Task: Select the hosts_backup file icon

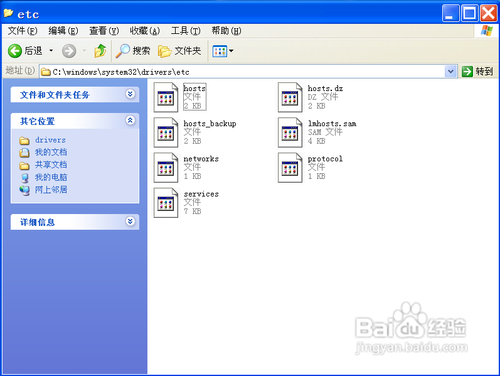Action: tap(166, 132)
